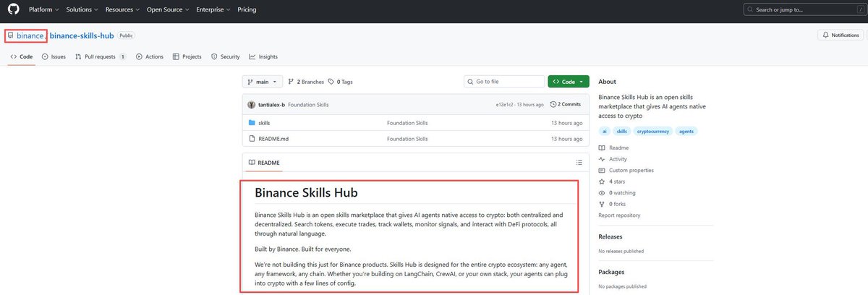Click the ai topic tag
The image size is (868, 295).
coord(605,132)
